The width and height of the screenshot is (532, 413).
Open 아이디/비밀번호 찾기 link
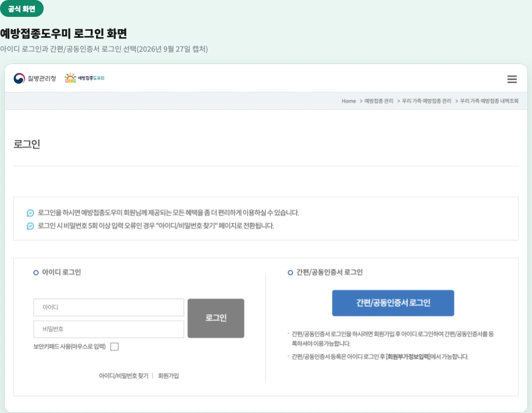click(123, 376)
